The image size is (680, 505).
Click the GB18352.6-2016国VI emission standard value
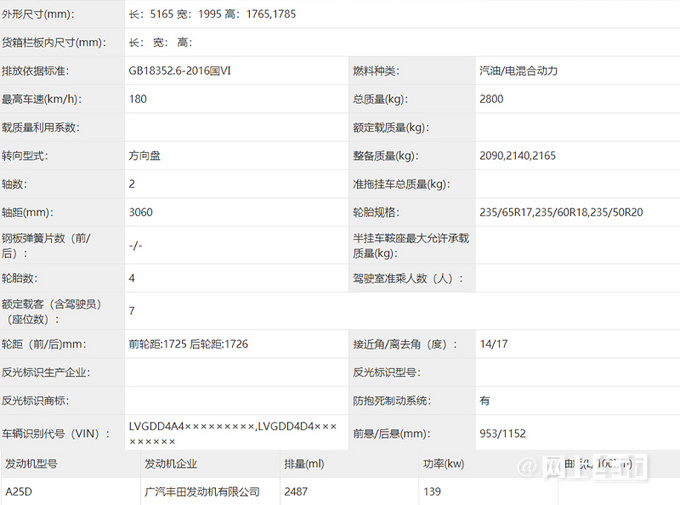tap(180, 70)
